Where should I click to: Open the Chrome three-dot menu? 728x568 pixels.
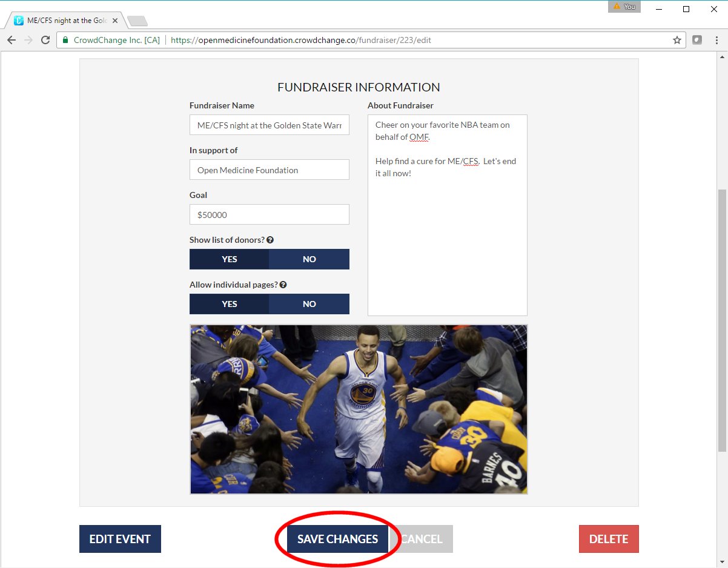coord(715,40)
